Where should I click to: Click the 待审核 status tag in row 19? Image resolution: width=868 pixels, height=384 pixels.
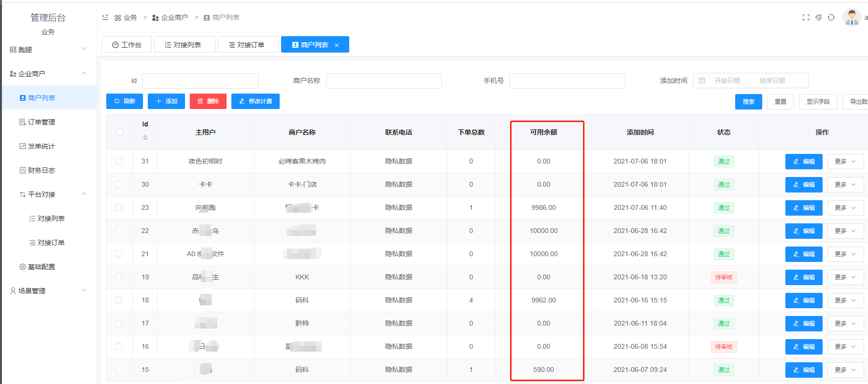coord(724,277)
